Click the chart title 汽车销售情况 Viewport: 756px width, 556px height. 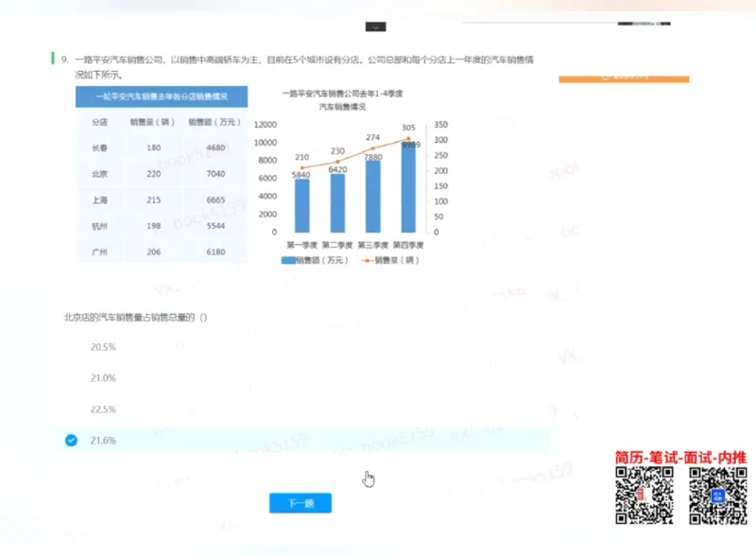[343, 106]
